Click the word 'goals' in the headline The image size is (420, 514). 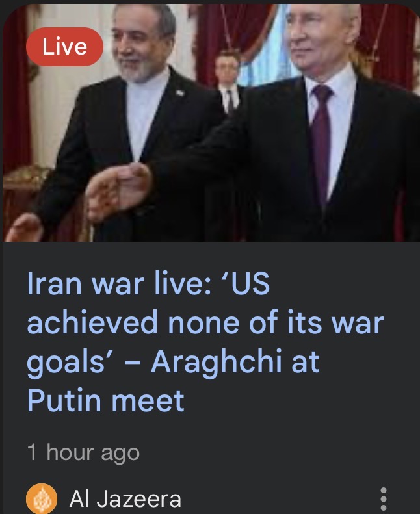point(65,363)
